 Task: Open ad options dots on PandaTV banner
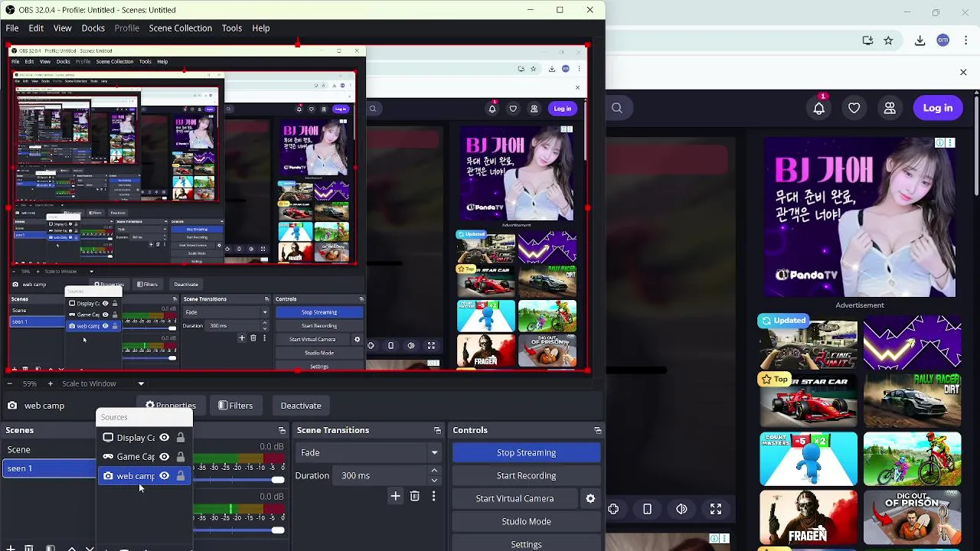pos(949,142)
